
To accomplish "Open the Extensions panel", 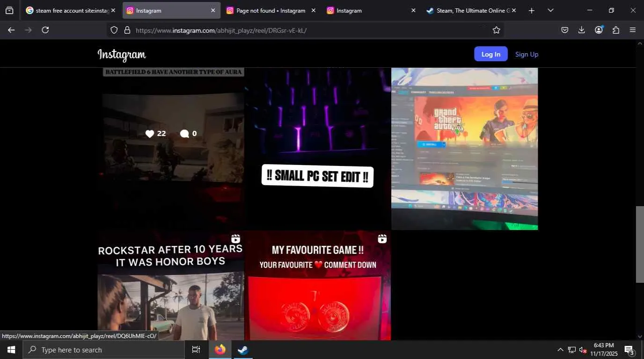I will pyautogui.click(x=616, y=30).
